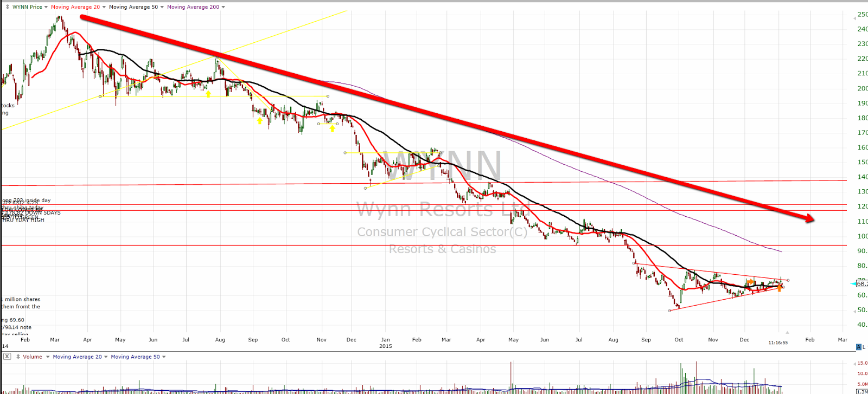This screenshot has height=394, width=868.
Task: Select the yellow horizontal line's right endpoint circle
Action: tap(328, 96)
